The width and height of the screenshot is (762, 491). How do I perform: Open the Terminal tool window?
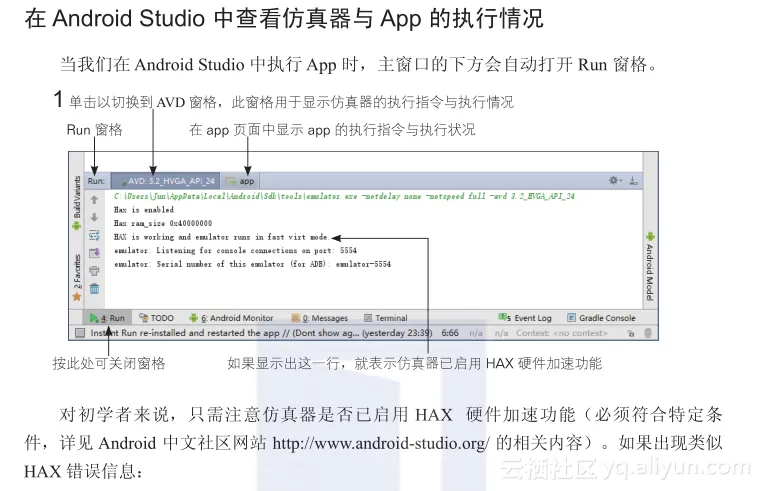pyautogui.click(x=385, y=318)
